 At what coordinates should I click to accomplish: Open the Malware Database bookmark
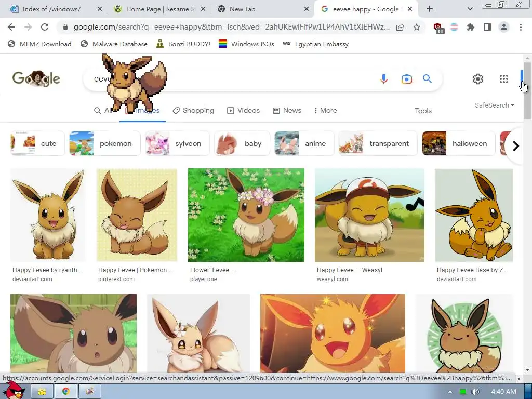[114, 44]
